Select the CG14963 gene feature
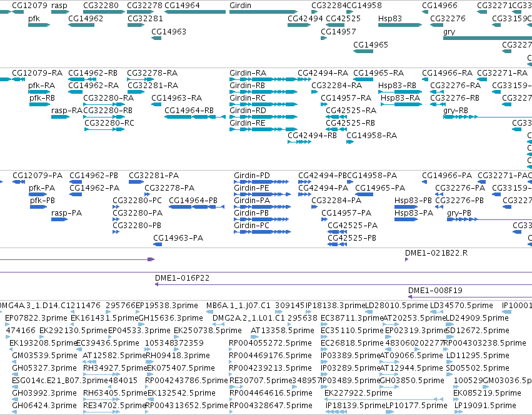 (x=156, y=38)
